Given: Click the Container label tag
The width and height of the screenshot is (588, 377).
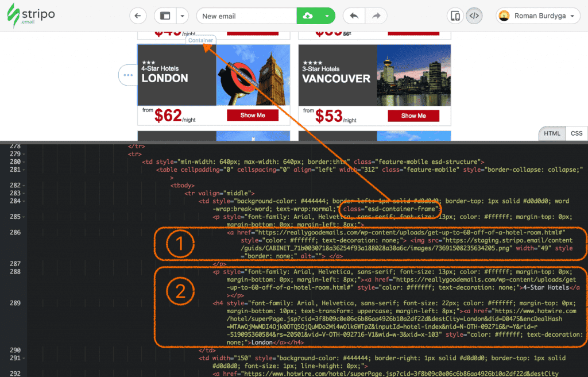Looking at the screenshot, I should (x=200, y=40).
